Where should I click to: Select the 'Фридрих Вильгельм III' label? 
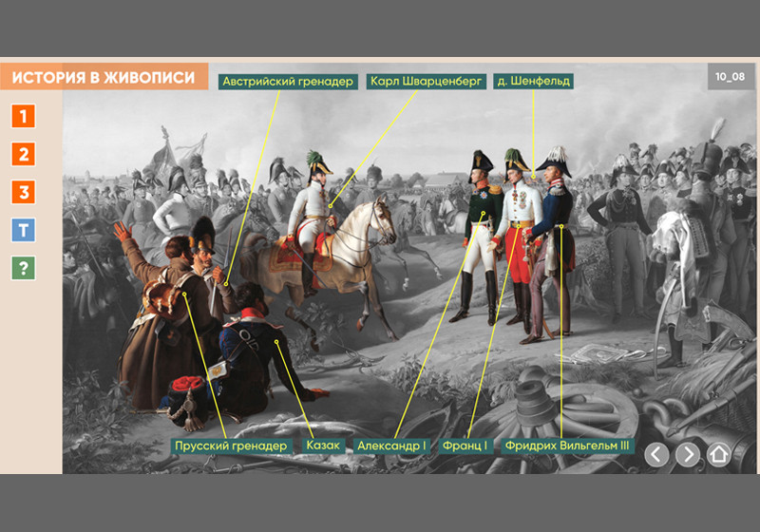tap(566, 446)
